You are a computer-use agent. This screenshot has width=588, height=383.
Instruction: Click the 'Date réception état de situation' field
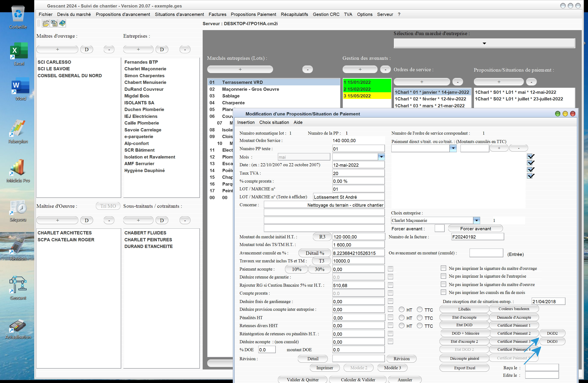548,301
